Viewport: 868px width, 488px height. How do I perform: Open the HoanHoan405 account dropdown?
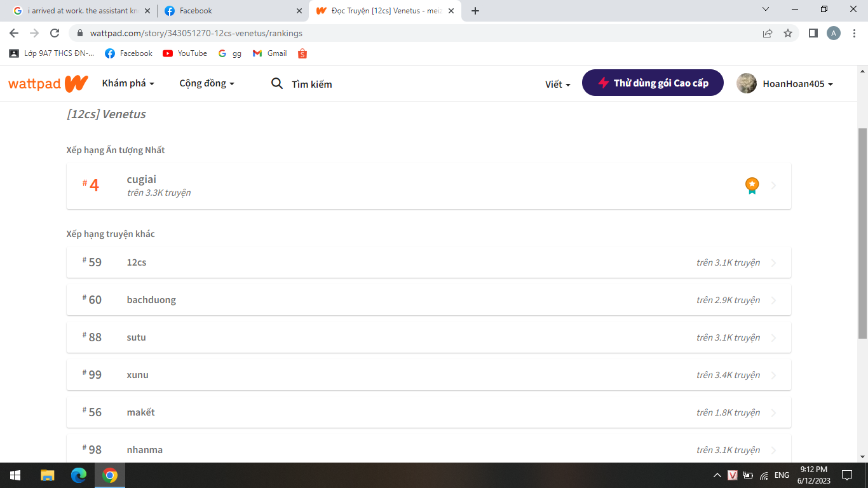[797, 84]
